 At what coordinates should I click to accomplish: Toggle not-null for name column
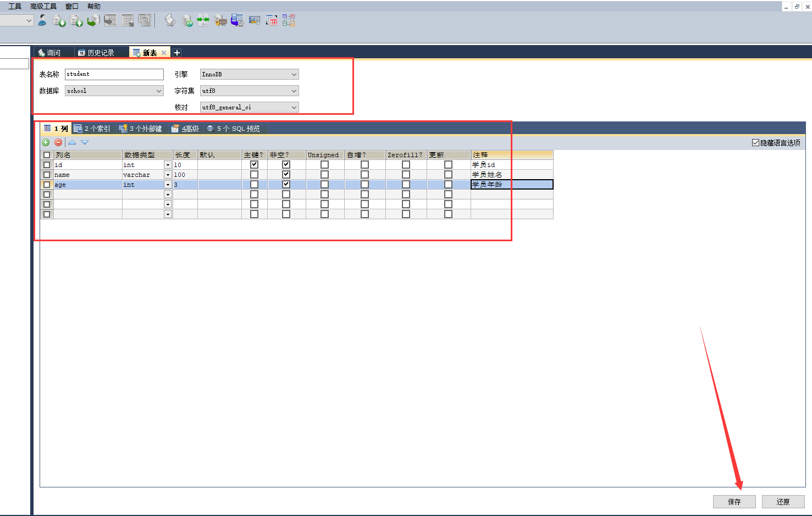pyautogui.click(x=286, y=174)
